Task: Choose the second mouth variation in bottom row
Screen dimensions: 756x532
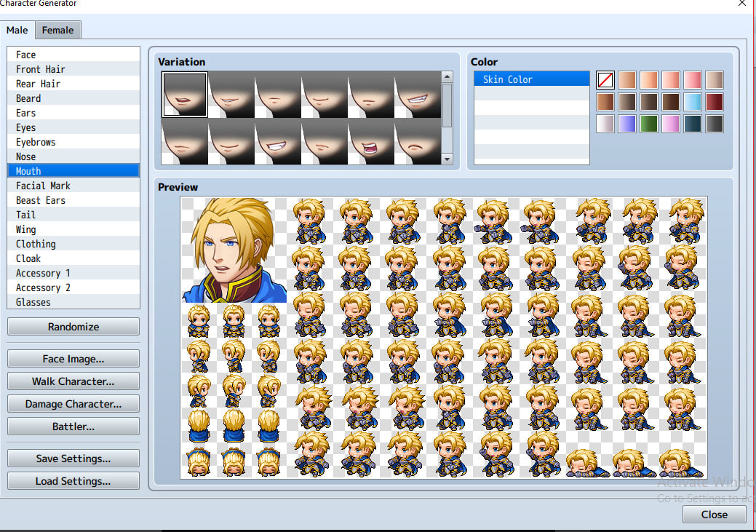Action: pos(231,141)
